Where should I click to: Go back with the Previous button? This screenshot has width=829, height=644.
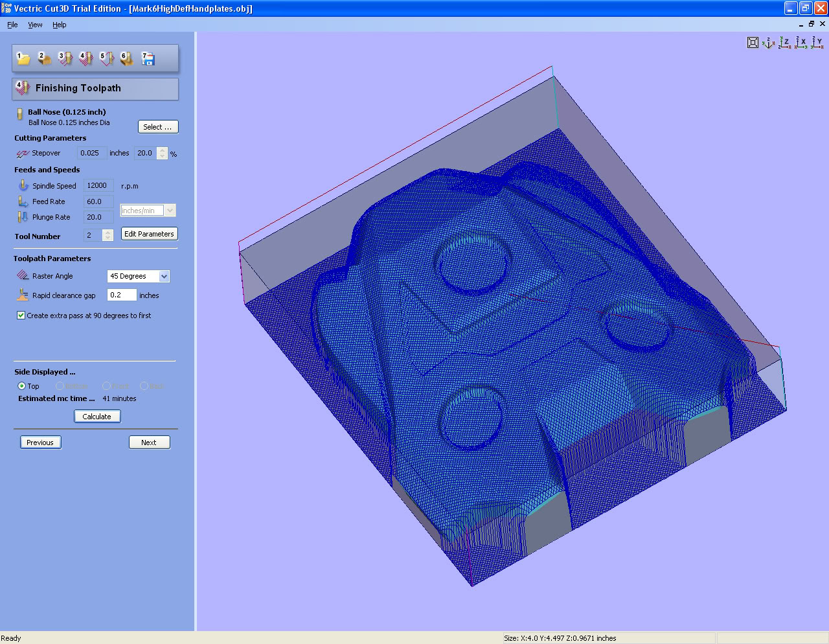[40, 443]
